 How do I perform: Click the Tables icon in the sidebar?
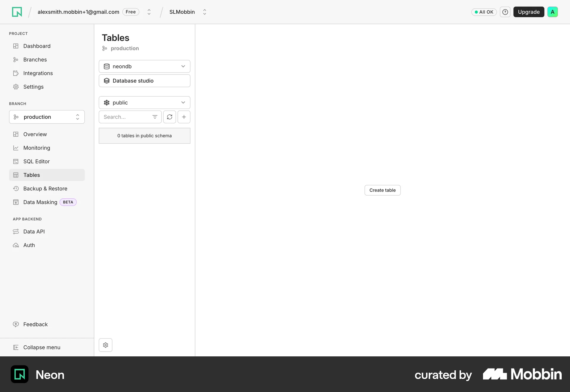16,175
